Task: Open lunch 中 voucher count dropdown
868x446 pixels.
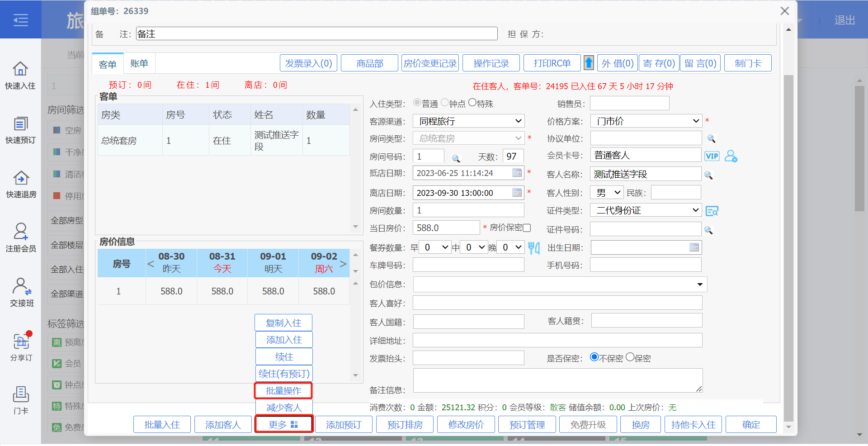Action: (474, 247)
